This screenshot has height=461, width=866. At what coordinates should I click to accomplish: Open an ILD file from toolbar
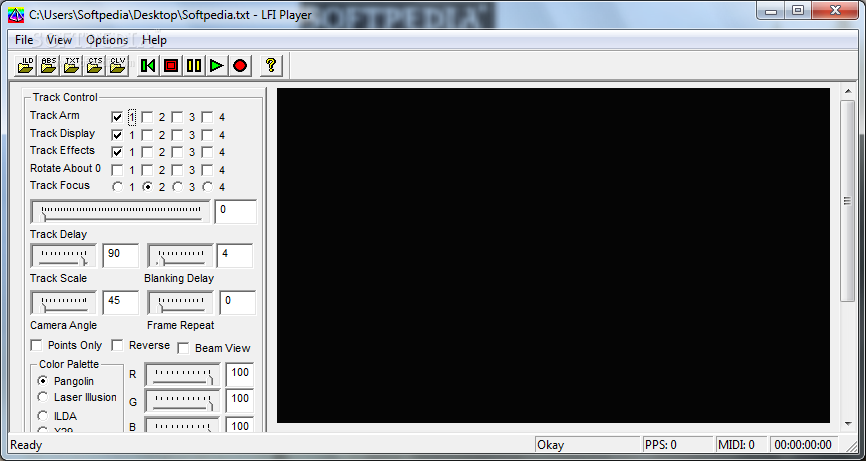pos(26,66)
